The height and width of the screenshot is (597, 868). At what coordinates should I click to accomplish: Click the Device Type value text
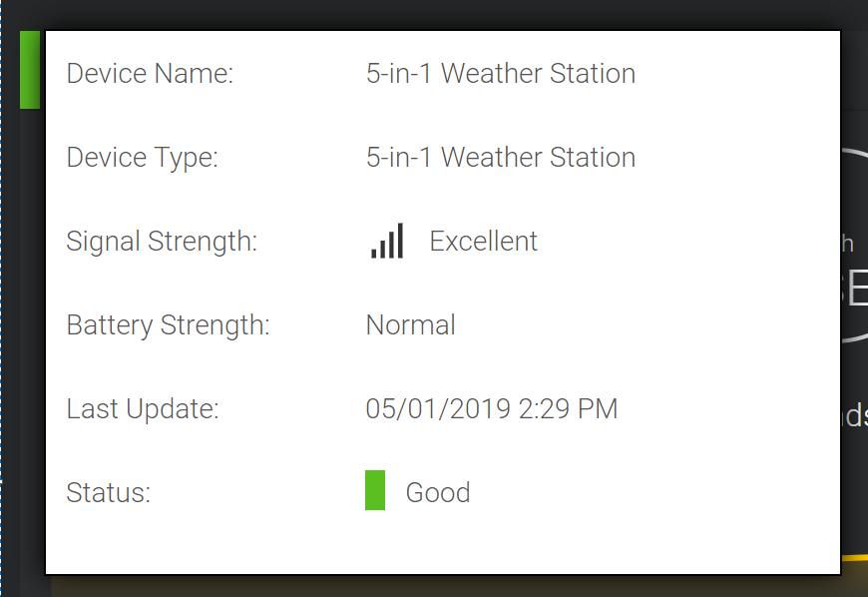pyautogui.click(x=501, y=158)
